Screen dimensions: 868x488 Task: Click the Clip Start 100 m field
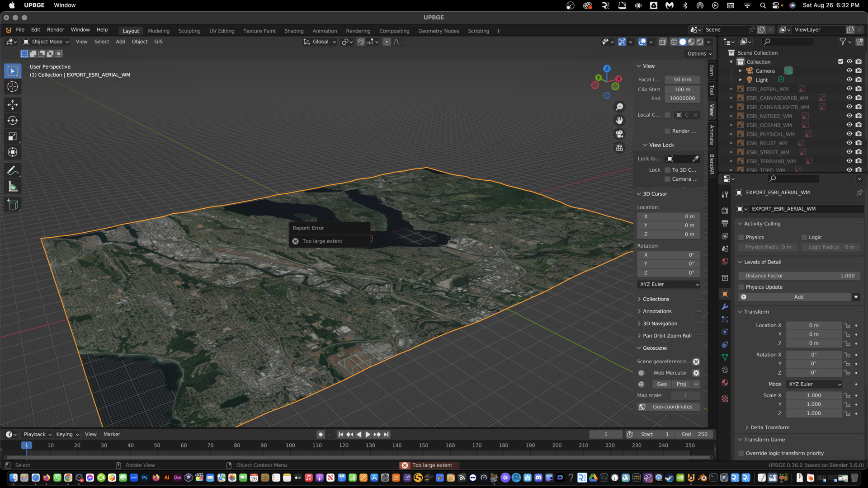click(682, 89)
